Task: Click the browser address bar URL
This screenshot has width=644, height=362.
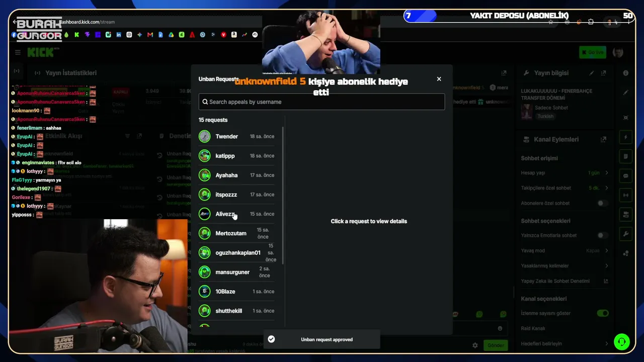Action: [88, 22]
